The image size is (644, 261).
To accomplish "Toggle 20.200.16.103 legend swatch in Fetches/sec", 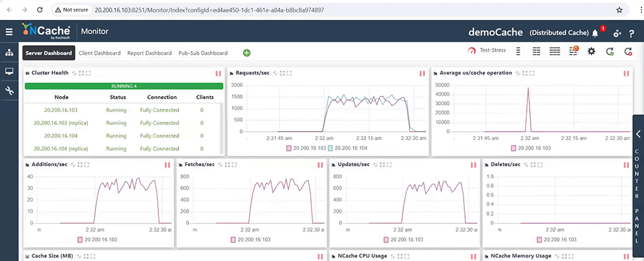I will point(233,240).
